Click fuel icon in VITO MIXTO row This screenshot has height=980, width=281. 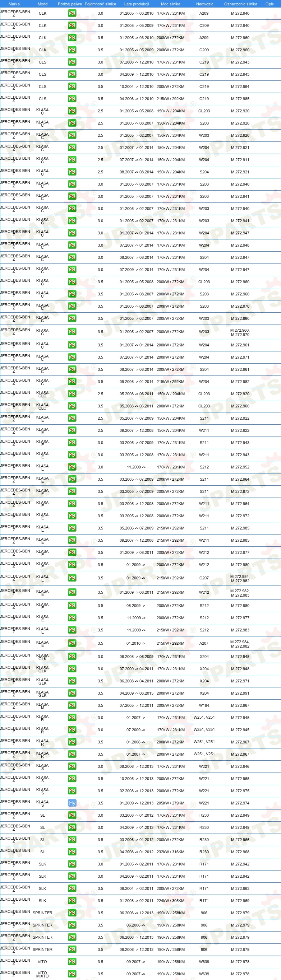coord(72,974)
